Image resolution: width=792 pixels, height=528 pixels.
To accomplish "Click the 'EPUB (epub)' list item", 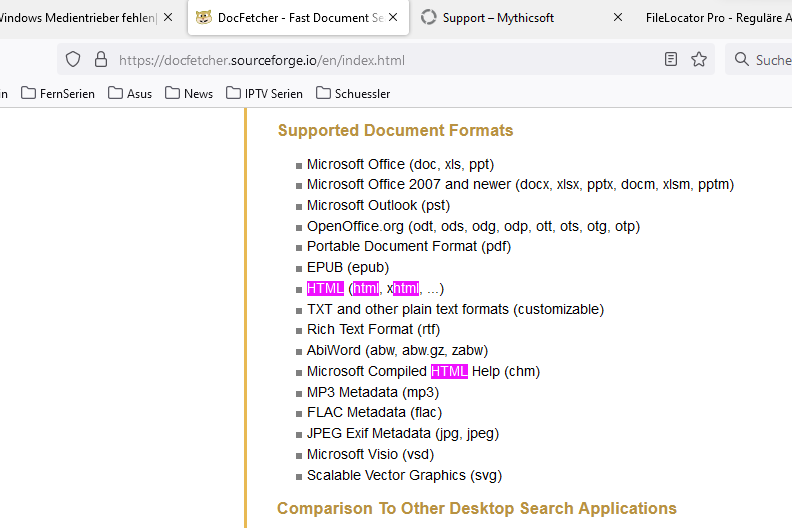I will pos(348,268).
